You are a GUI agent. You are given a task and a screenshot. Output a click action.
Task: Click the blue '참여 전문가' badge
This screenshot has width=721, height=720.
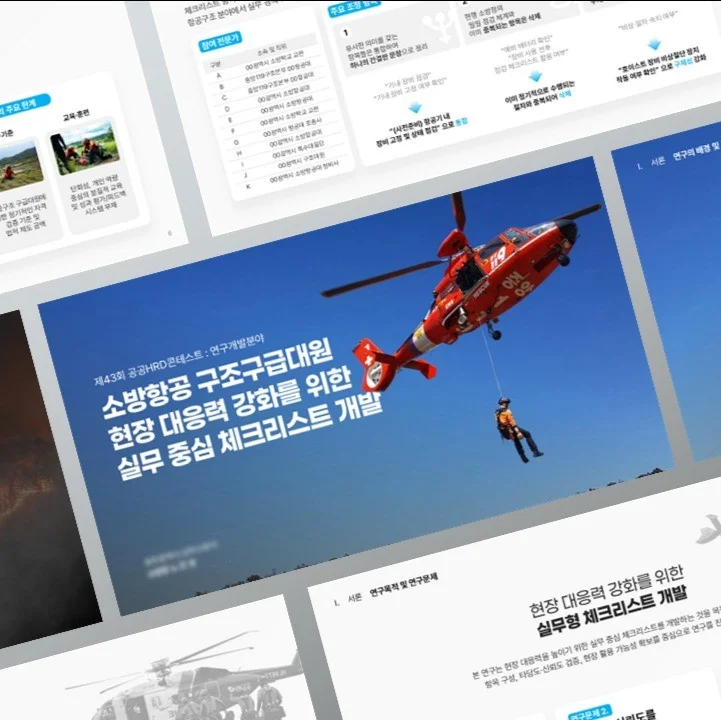[x=220, y=41]
